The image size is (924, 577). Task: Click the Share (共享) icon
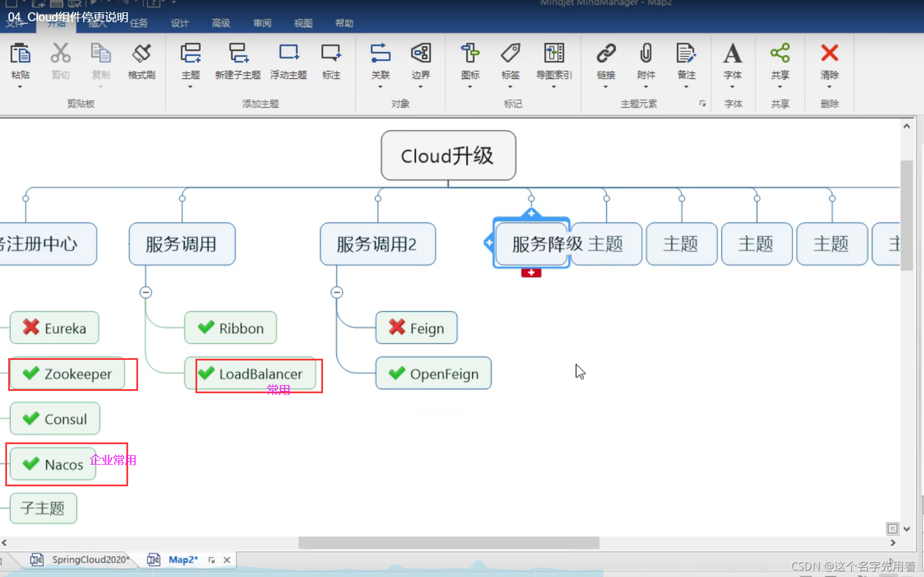point(780,53)
